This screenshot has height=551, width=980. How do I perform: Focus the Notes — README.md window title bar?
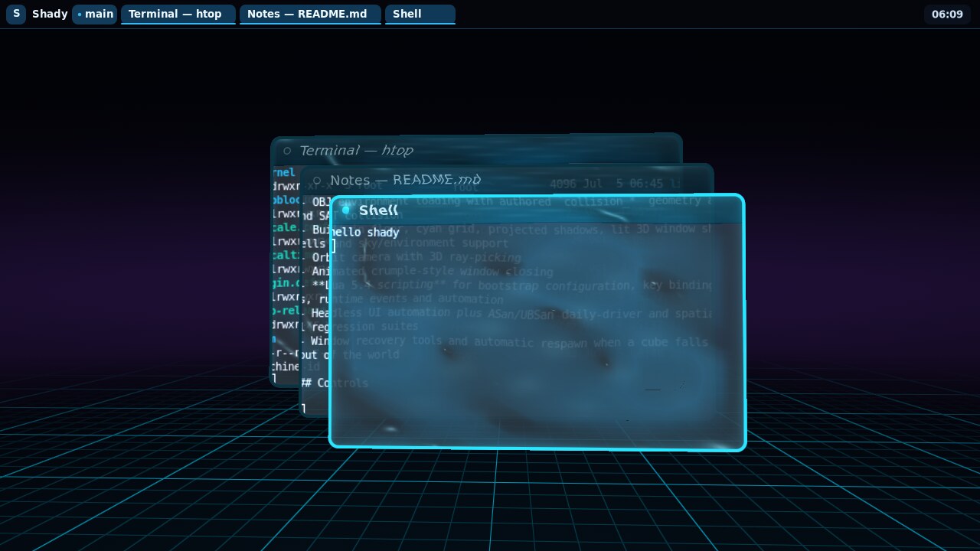tap(506, 180)
